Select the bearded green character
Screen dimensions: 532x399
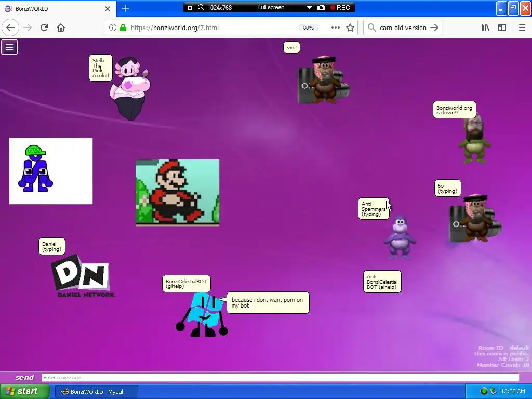pyautogui.click(x=474, y=138)
